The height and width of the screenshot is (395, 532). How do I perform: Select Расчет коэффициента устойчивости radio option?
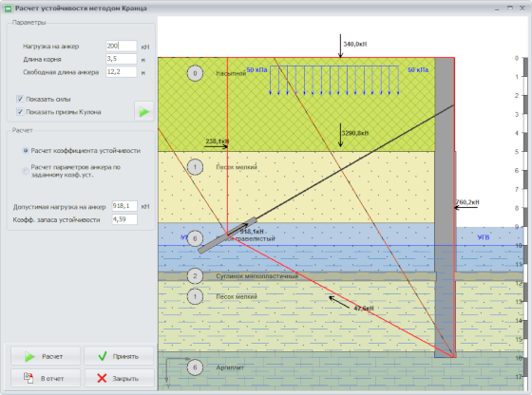pos(26,151)
